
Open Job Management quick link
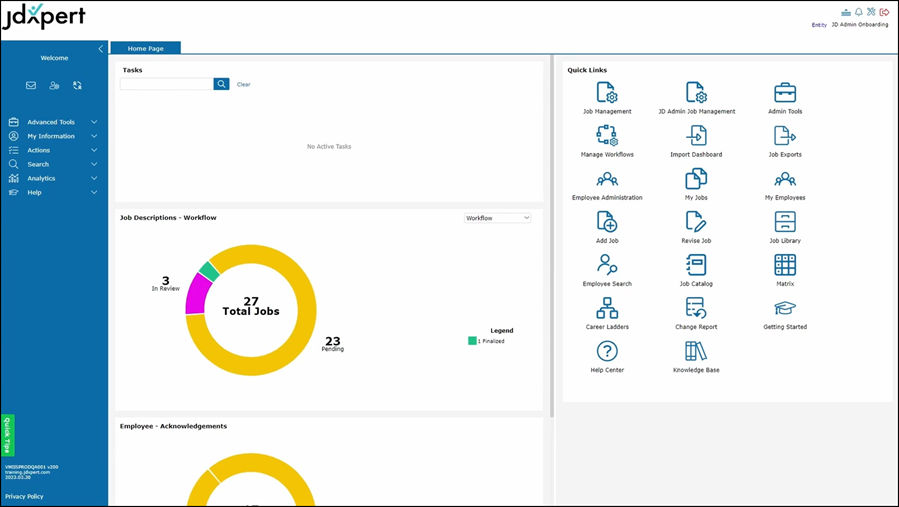pos(607,93)
